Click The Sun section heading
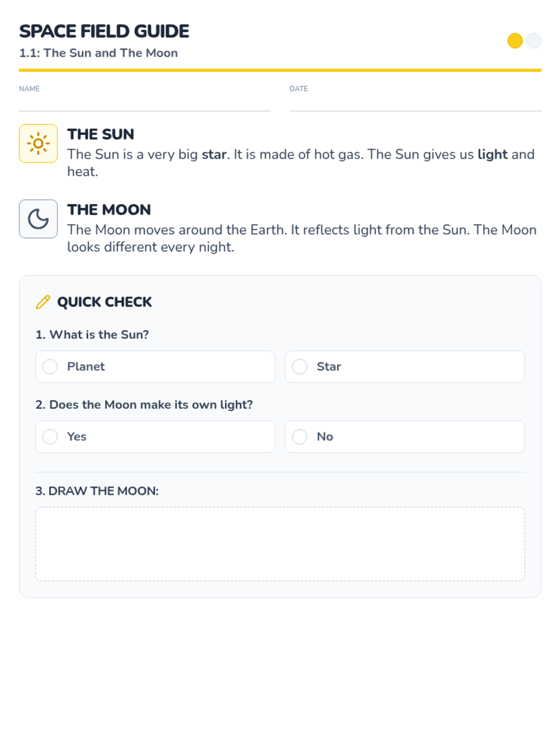Screen dimensions: 560x747 (101, 134)
